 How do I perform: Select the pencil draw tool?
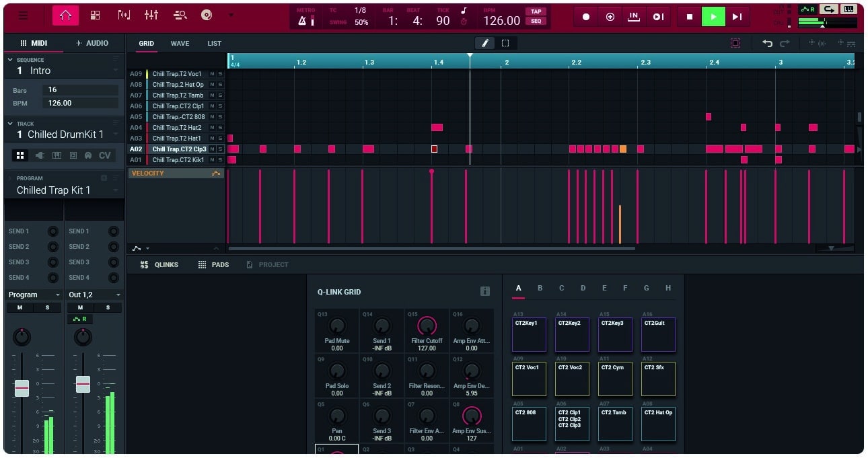[x=484, y=43]
